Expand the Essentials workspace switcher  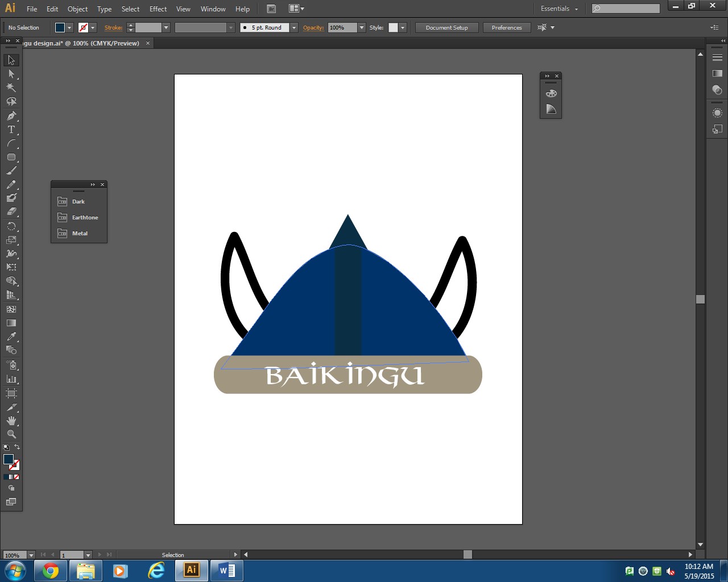click(559, 9)
